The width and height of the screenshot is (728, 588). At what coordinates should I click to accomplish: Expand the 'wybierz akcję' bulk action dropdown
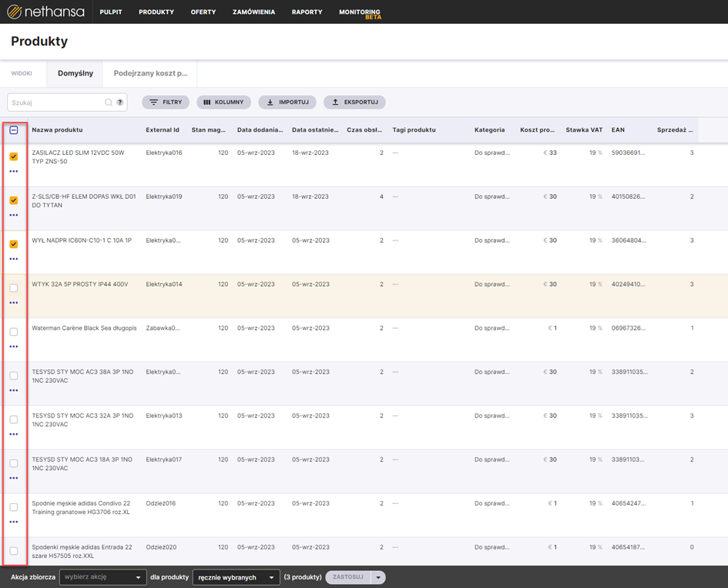tap(103, 577)
